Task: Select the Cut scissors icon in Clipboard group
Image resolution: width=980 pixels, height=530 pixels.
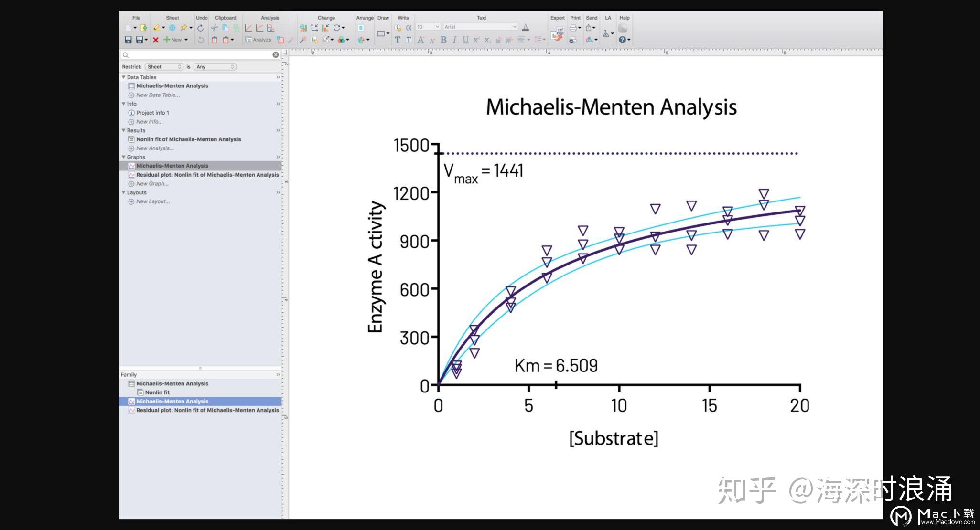Action: coord(214,28)
